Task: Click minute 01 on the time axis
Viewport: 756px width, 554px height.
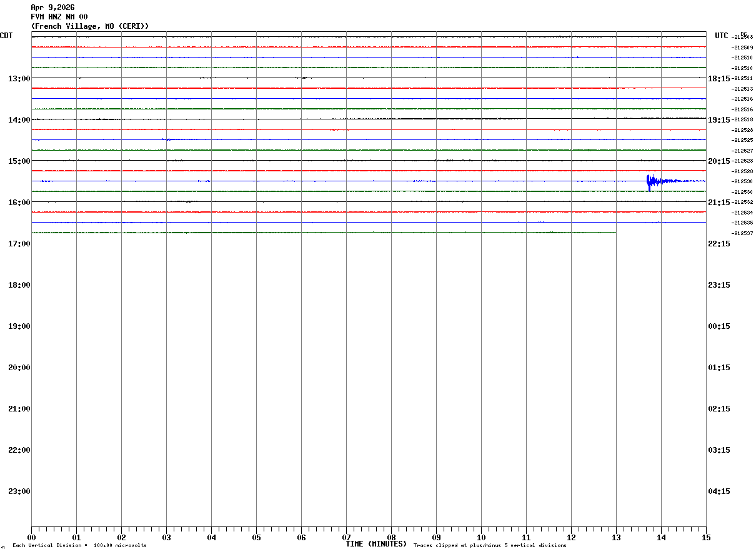Action: pos(76,537)
